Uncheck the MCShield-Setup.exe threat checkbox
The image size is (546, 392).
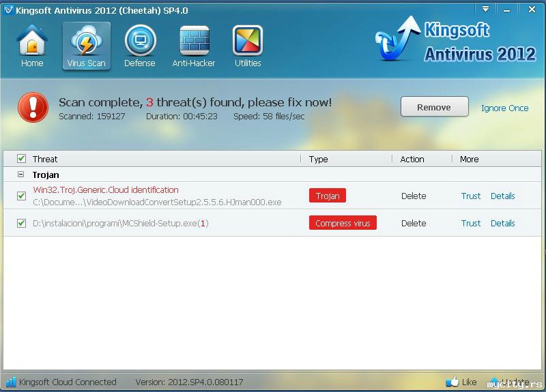(x=21, y=223)
